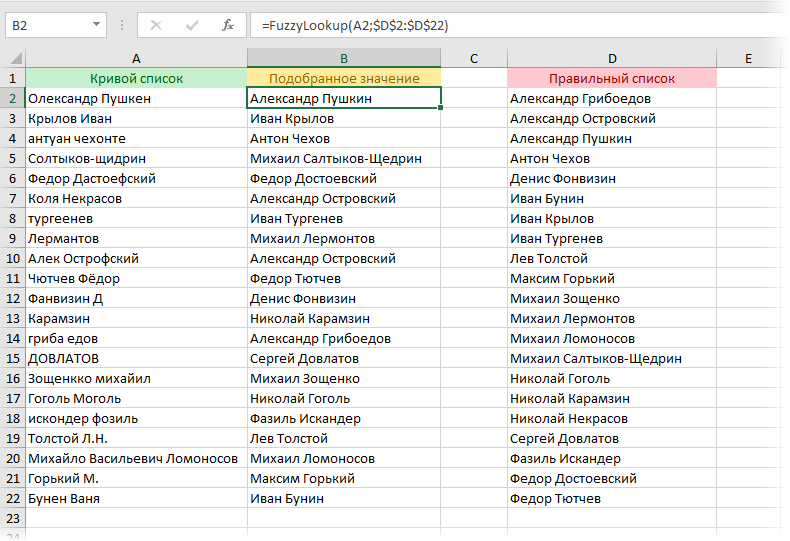Select row 12 header

(x=13, y=299)
